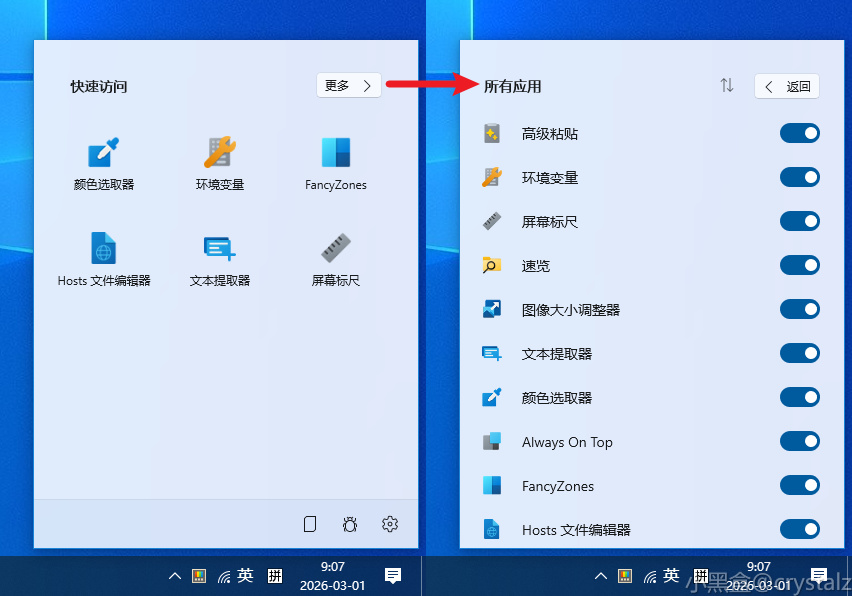
Task: Open notification center in left taskbar
Action: pos(393,575)
